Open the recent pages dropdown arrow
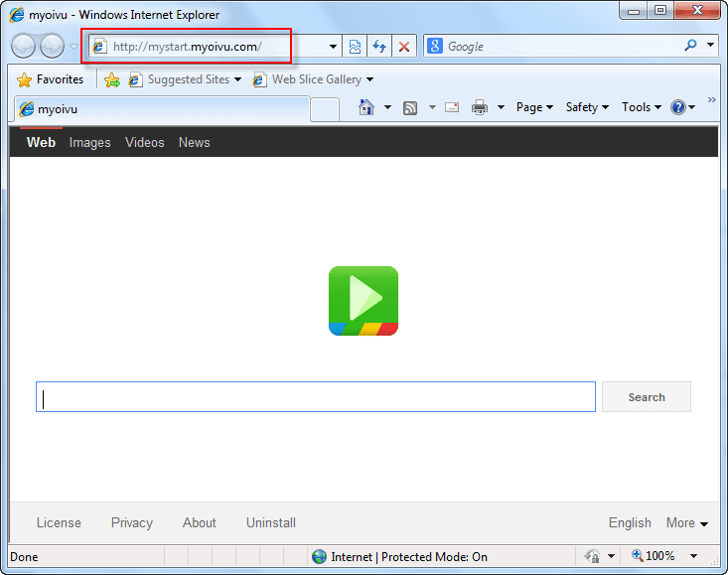The width and height of the screenshot is (728, 575). pyautogui.click(x=73, y=47)
